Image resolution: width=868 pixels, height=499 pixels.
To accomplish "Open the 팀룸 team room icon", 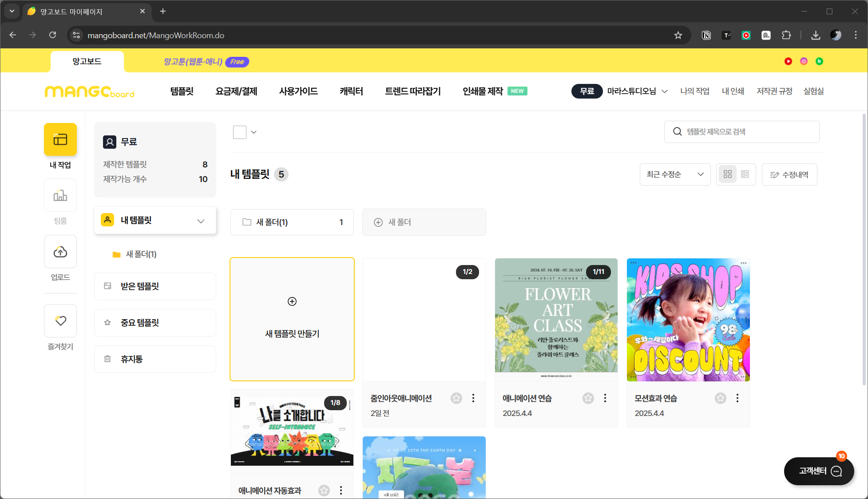I will click(x=60, y=195).
